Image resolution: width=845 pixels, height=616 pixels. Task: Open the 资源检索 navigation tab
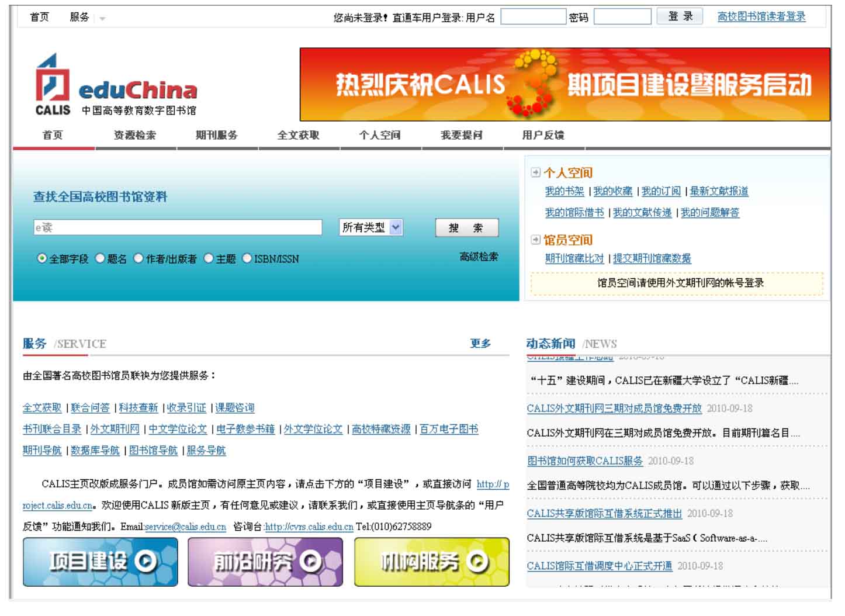(x=135, y=136)
